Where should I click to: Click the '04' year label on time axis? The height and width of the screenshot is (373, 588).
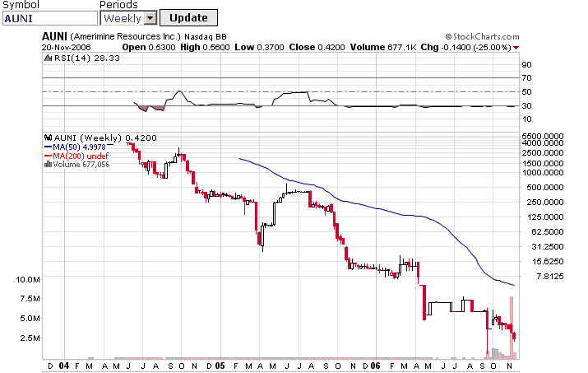click(64, 366)
